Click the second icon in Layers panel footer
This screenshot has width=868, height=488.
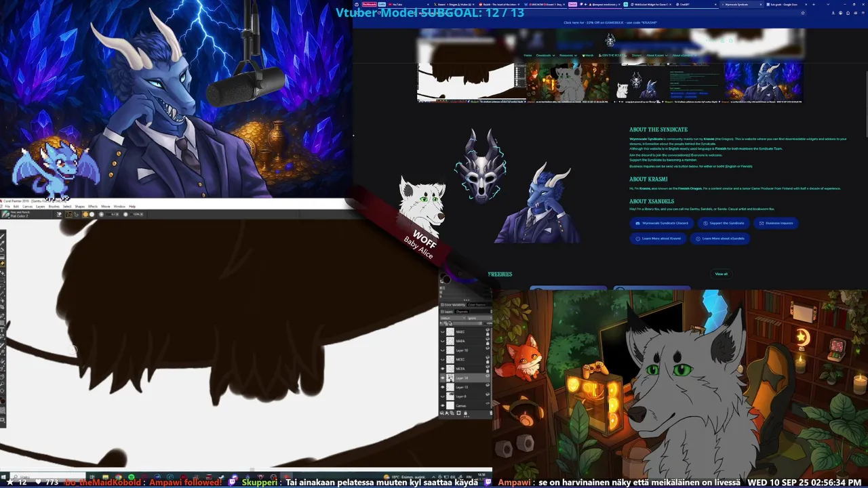point(447,413)
